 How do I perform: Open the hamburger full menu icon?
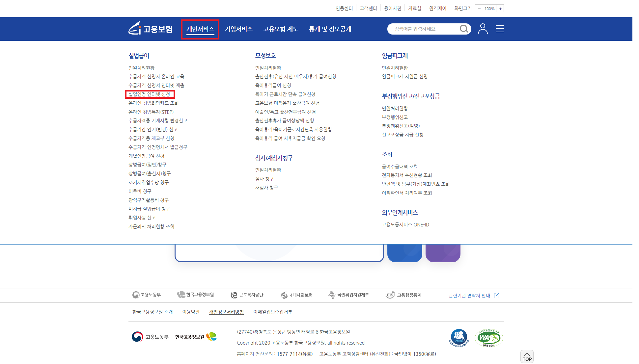500,29
